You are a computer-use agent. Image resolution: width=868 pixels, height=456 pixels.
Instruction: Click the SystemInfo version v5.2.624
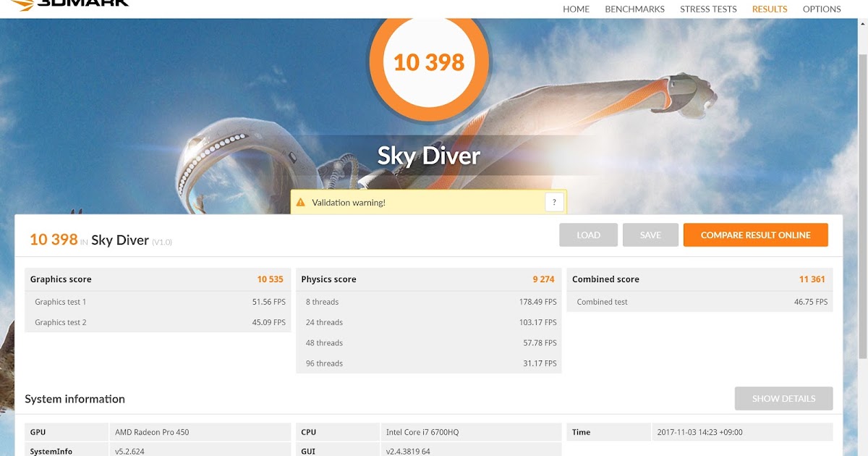tap(129, 451)
